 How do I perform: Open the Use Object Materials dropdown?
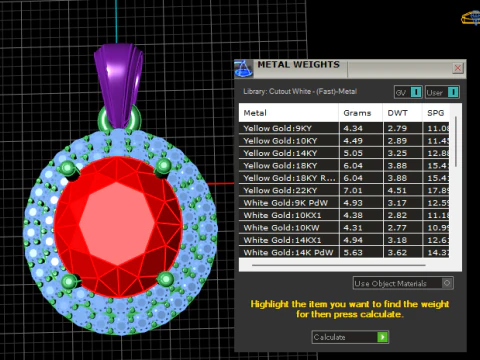(403, 283)
